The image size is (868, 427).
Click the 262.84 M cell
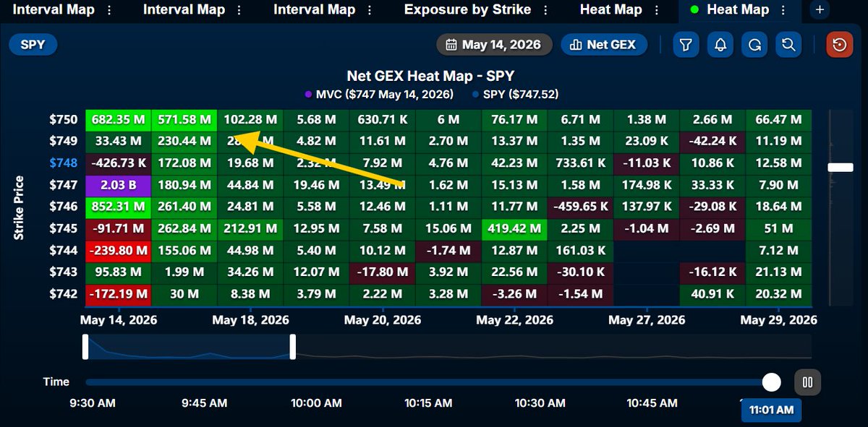[184, 229]
